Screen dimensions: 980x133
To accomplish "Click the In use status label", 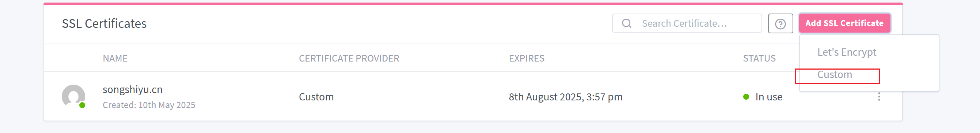I will (x=768, y=97).
